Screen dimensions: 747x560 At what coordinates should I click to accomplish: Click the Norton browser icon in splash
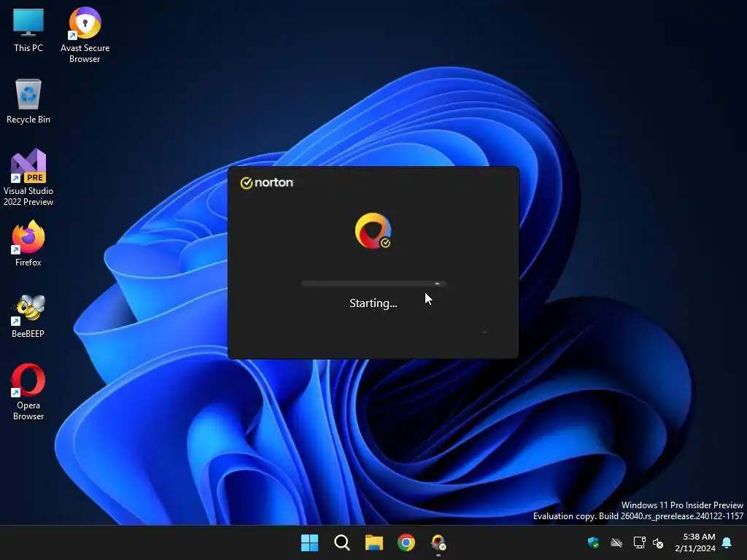pos(373,231)
